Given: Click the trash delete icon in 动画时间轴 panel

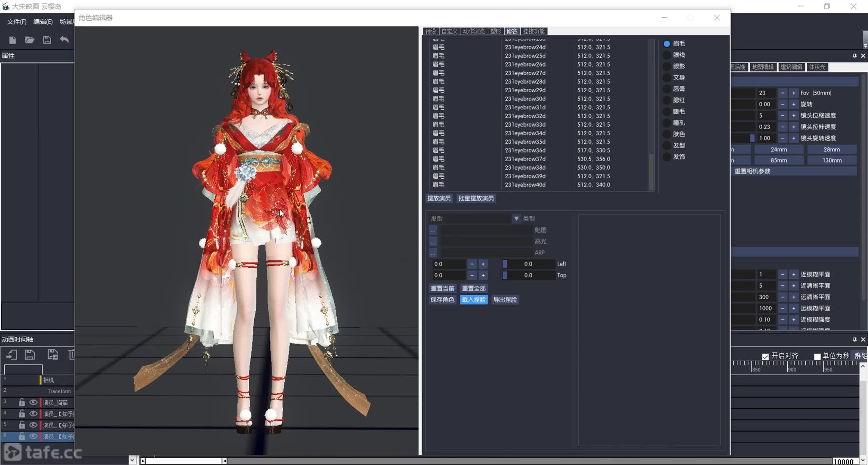Looking at the screenshot, I should tap(72, 355).
